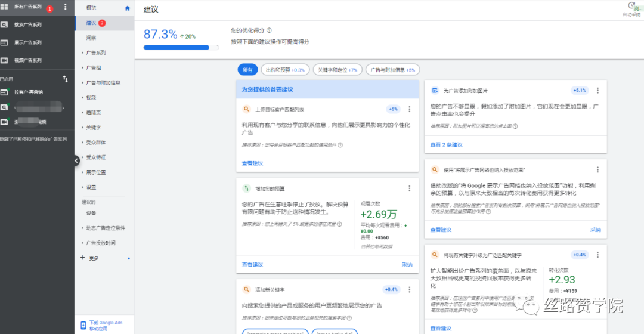Click the +0.4% badge on 添加新关键字 card
This screenshot has width=644, height=334.
click(391, 290)
